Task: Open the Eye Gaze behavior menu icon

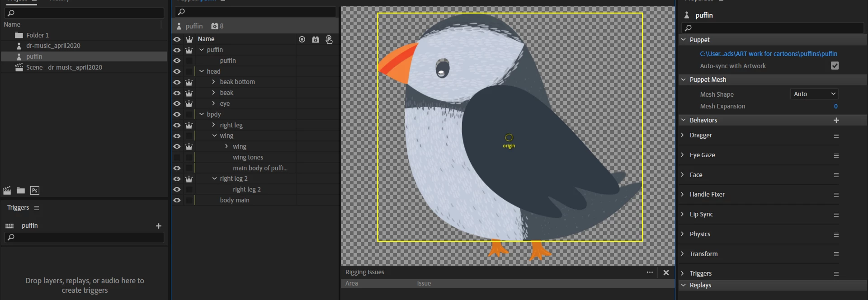Action: [x=836, y=155]
